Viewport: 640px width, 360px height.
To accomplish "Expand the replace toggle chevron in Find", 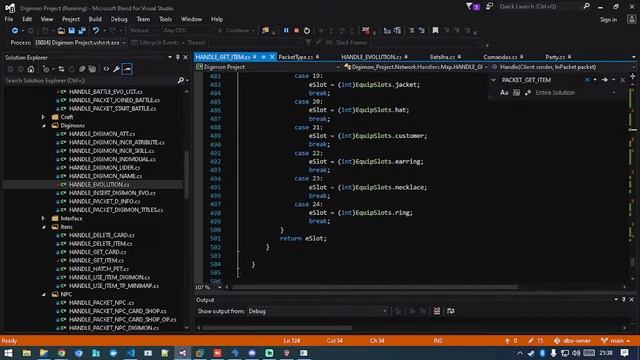I will coord(493,80).
